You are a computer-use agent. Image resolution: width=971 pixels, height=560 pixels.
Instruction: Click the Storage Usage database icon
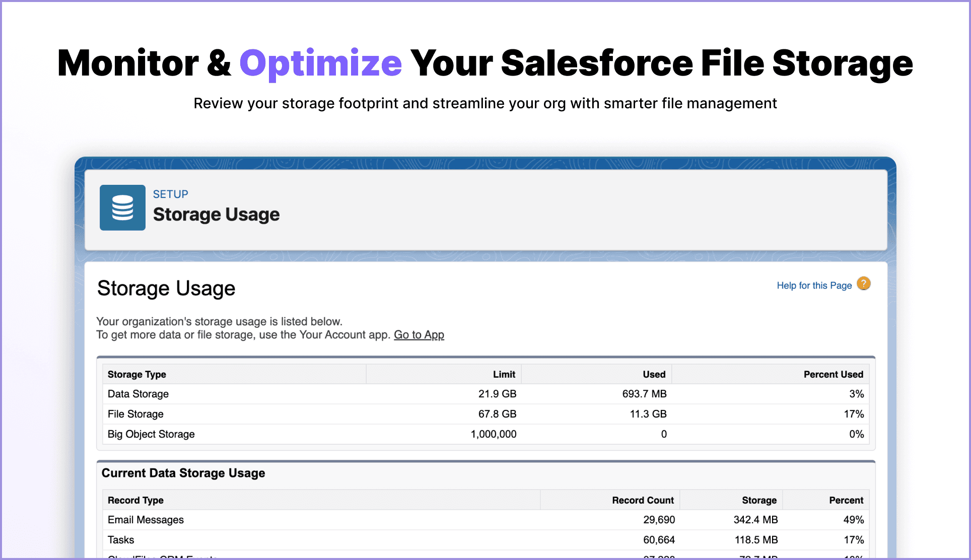(x=122, y=207)
